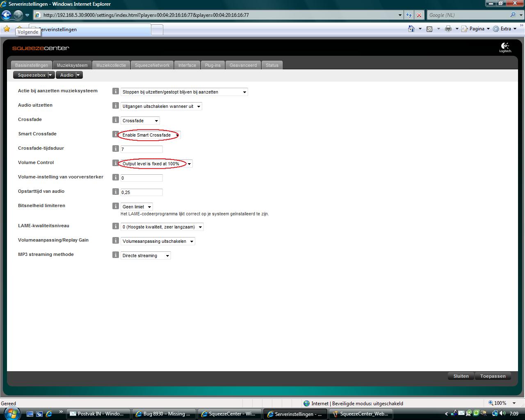Open the browser Home icon
525x420 pixels.
point(411,29)
